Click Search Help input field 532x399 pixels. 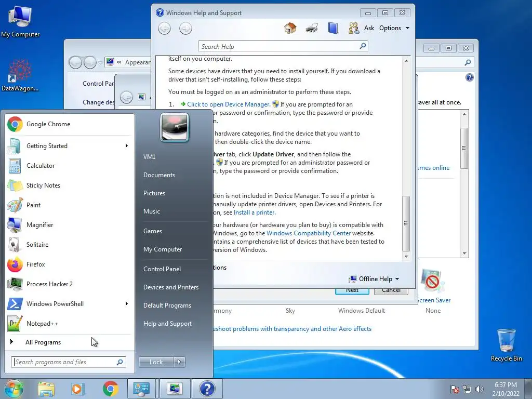283,46
